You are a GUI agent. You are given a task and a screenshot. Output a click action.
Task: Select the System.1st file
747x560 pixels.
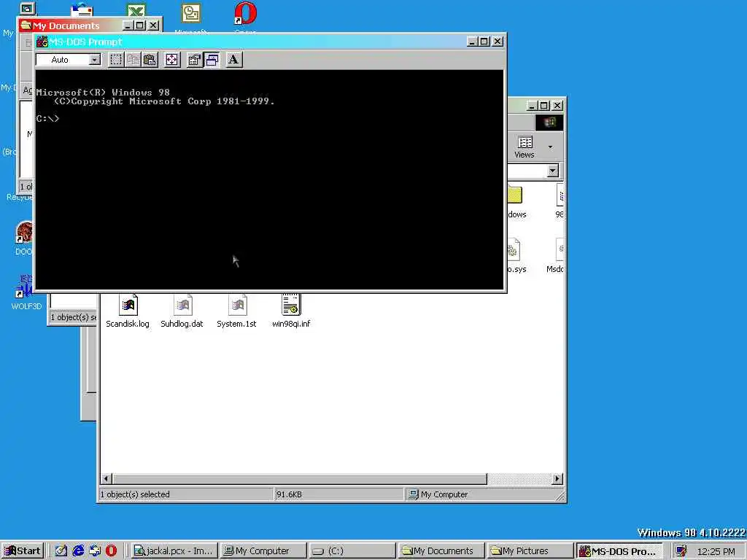(x=237, y=311)
